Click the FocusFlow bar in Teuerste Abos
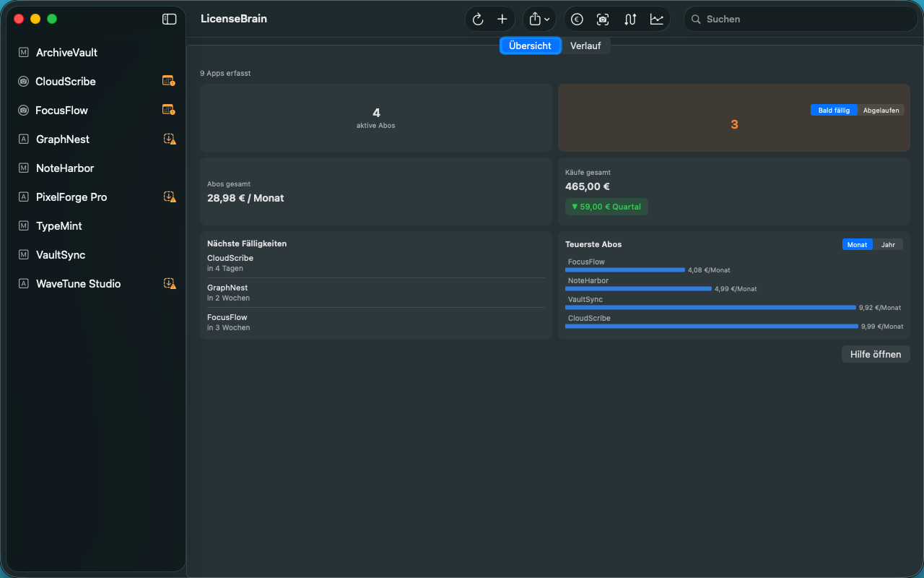Viewport: 924px width, 578px height. tap(625, 270)
